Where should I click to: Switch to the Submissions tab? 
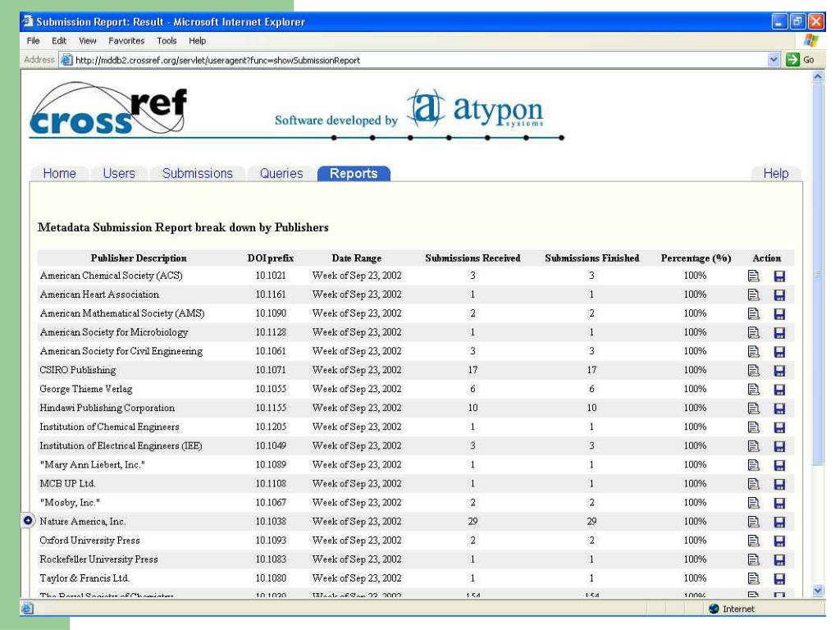pyautogui.click(x=197, y=173)
